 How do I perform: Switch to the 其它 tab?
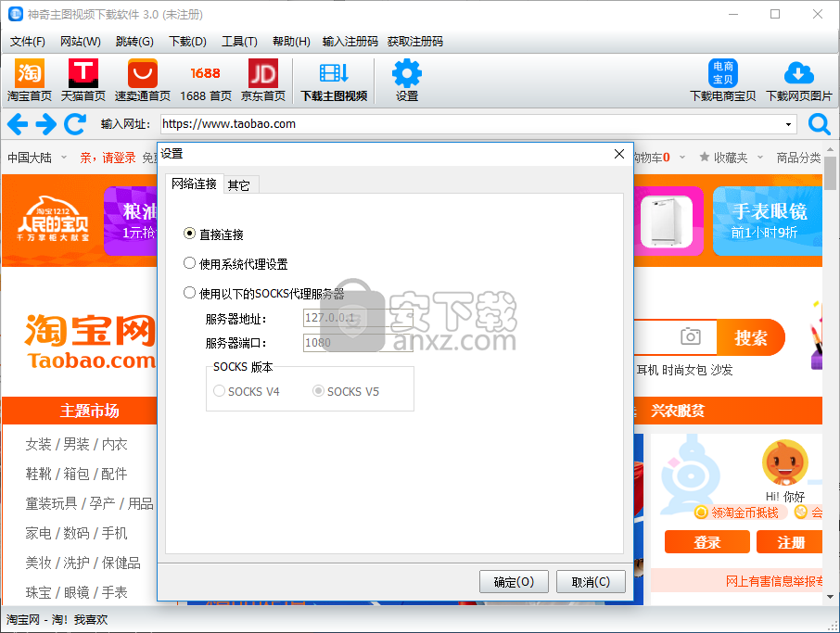(239, 185)
